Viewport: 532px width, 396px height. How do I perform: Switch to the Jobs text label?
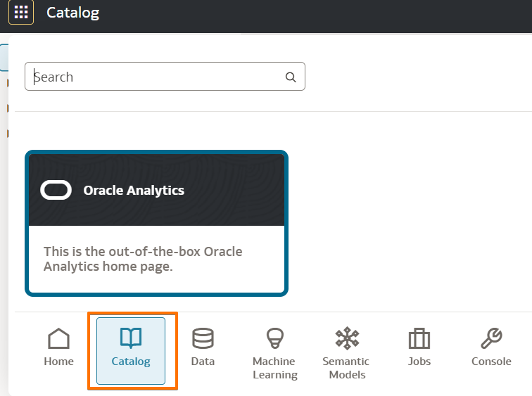(419, 362)
